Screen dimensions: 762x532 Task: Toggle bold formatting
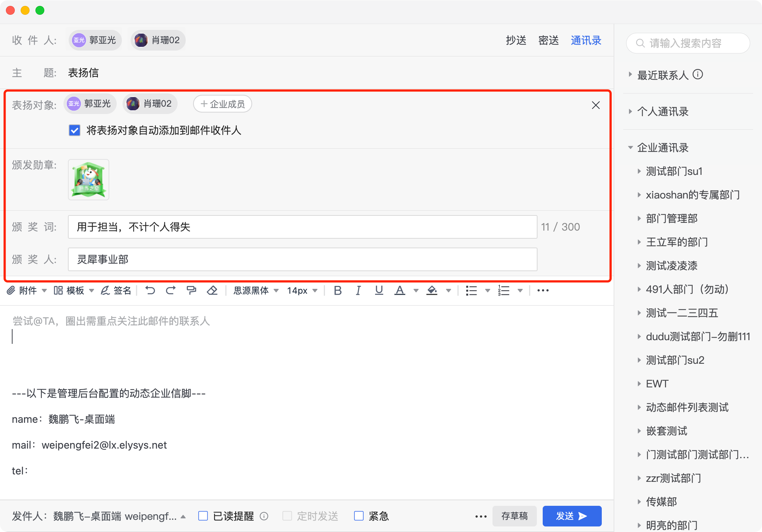pos(337,291)
